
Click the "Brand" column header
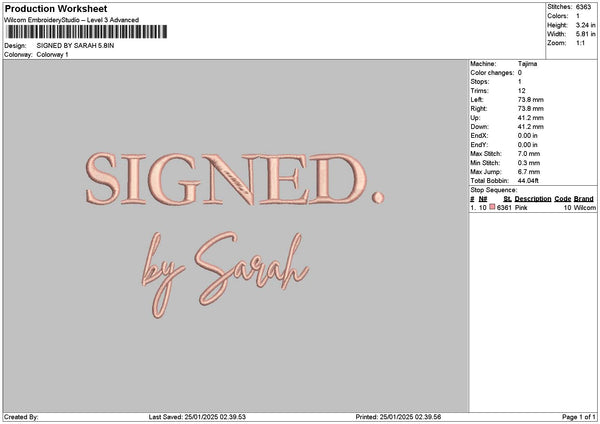point(584,199)
